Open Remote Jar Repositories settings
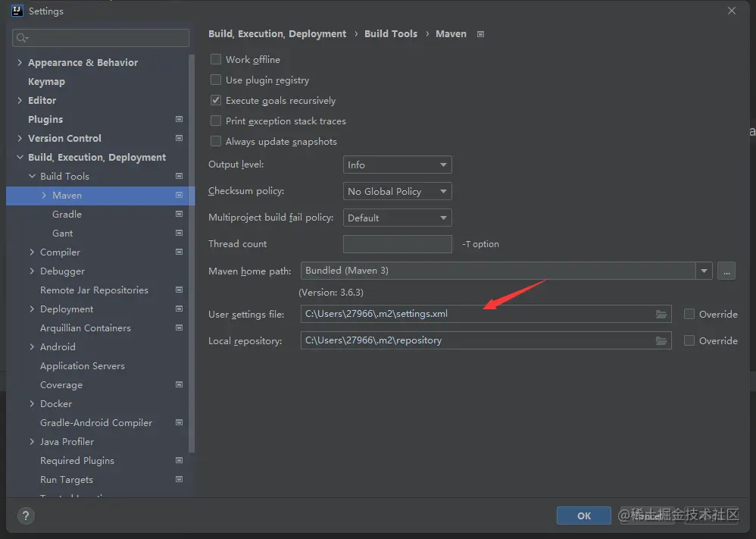The height and width of the screenshot is (539, 756). click(x=94, y=290)
